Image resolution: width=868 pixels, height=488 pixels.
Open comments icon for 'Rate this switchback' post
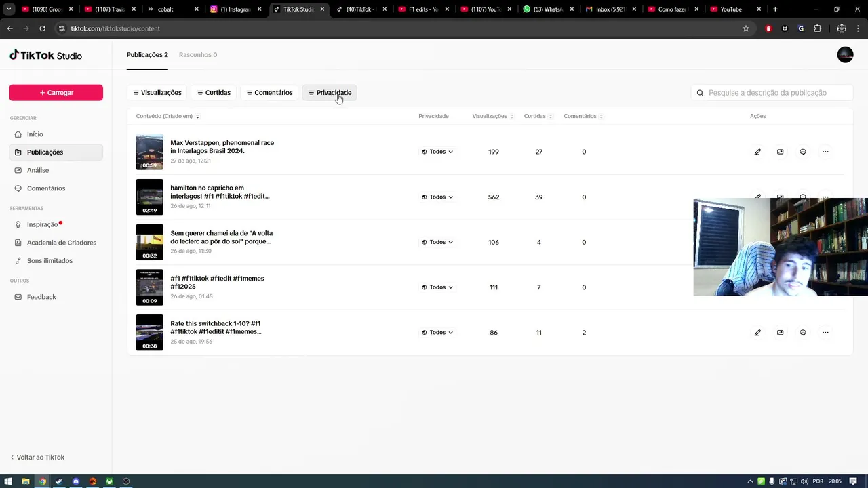(803, 333)
